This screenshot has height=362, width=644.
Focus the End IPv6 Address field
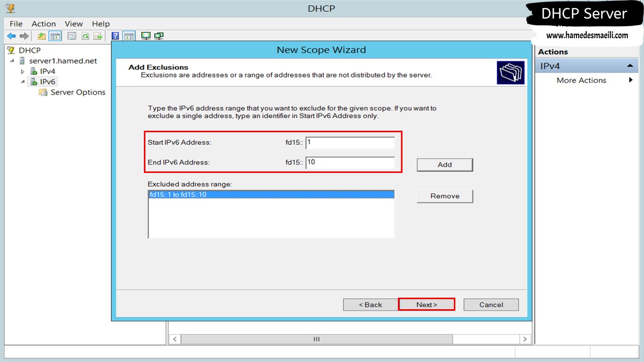[x=350, y=162]
